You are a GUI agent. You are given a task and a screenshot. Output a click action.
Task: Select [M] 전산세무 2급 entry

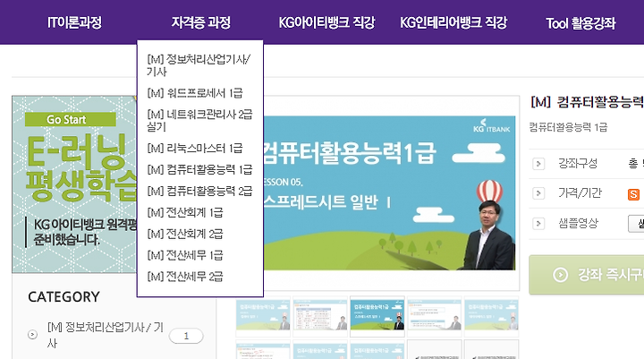(185, 277)
